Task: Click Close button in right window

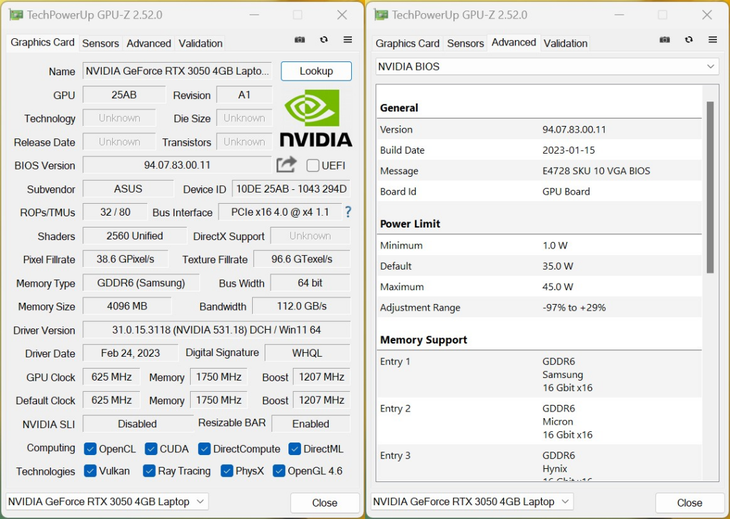Action: (x=689, y=503)
